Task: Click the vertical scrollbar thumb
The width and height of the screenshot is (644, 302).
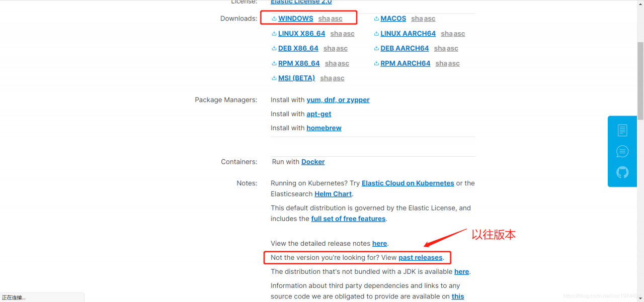Action: click(x=640, y=80)
